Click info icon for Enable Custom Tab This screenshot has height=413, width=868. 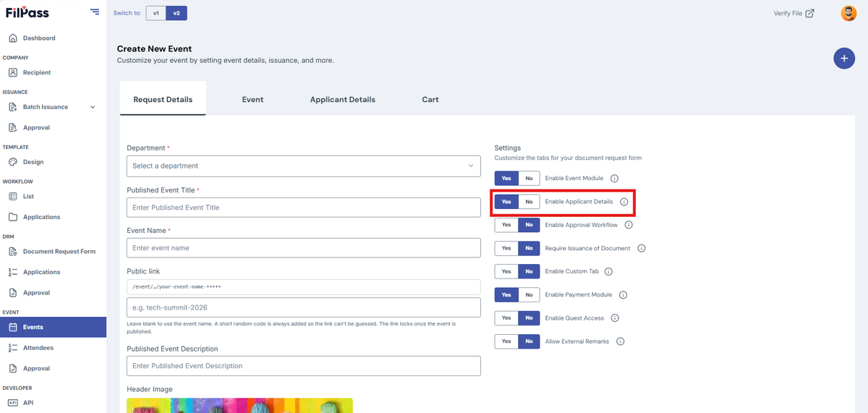pyautogui.click(x=608, y=271)
